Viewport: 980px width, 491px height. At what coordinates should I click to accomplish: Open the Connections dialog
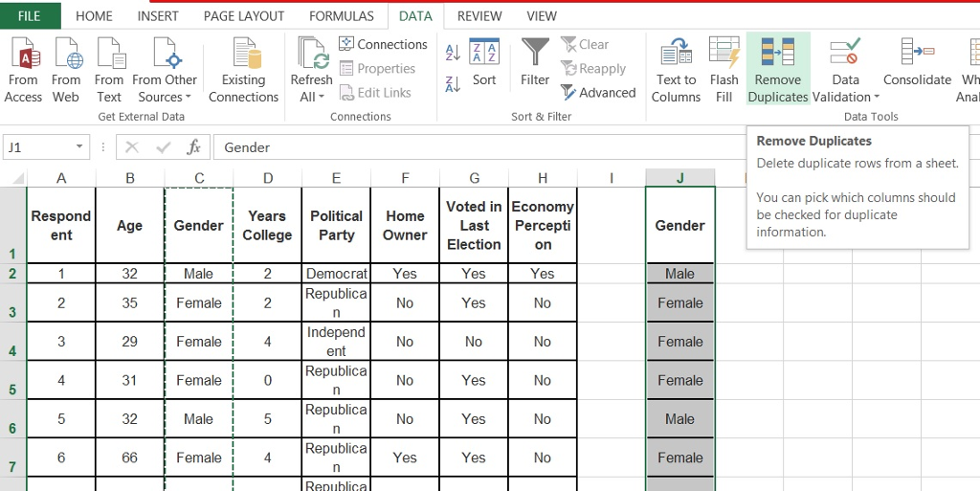[383, 44]
